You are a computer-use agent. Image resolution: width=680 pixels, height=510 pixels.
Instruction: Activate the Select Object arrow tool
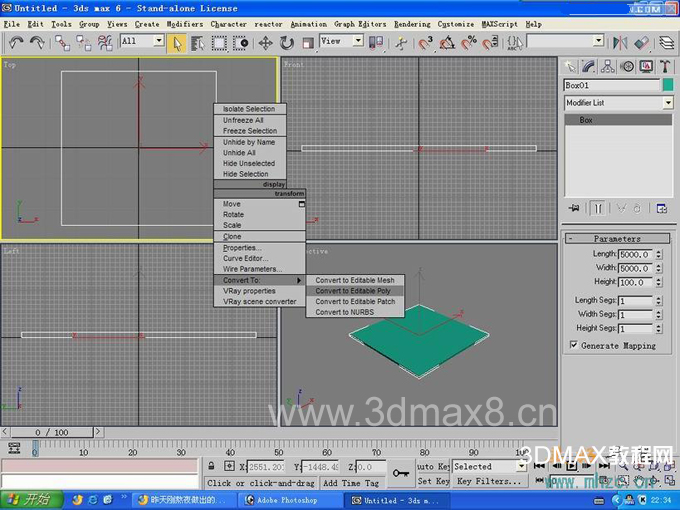[x=177, y=43]
